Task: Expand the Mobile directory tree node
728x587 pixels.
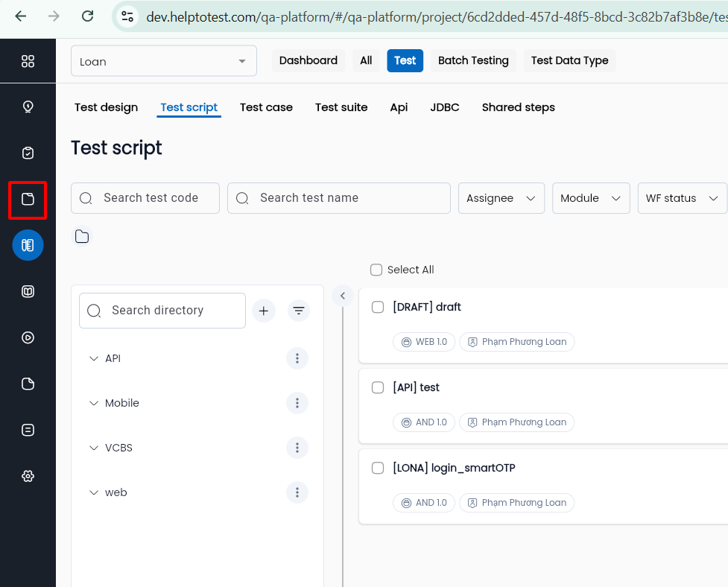Action: pos(94,403)
